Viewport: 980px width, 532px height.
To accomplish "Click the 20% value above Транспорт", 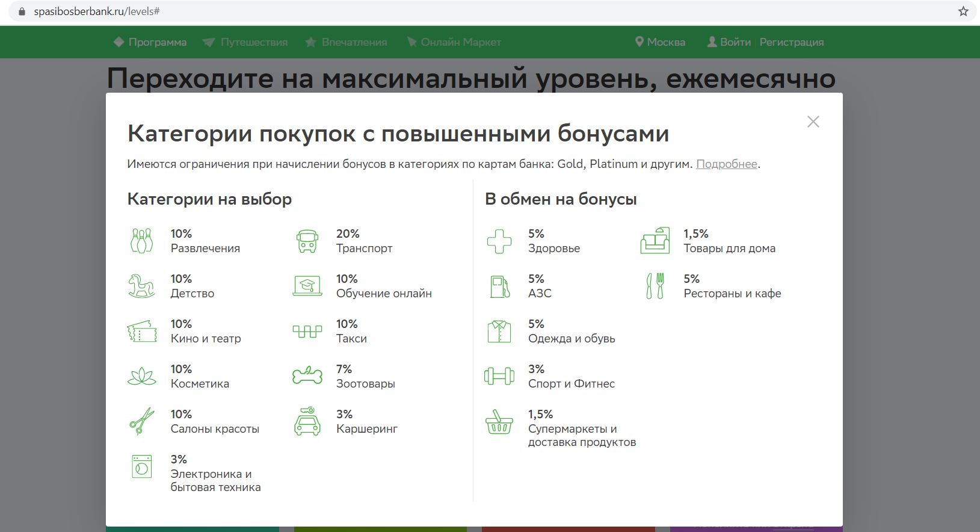I will click(x=348, y=234).
